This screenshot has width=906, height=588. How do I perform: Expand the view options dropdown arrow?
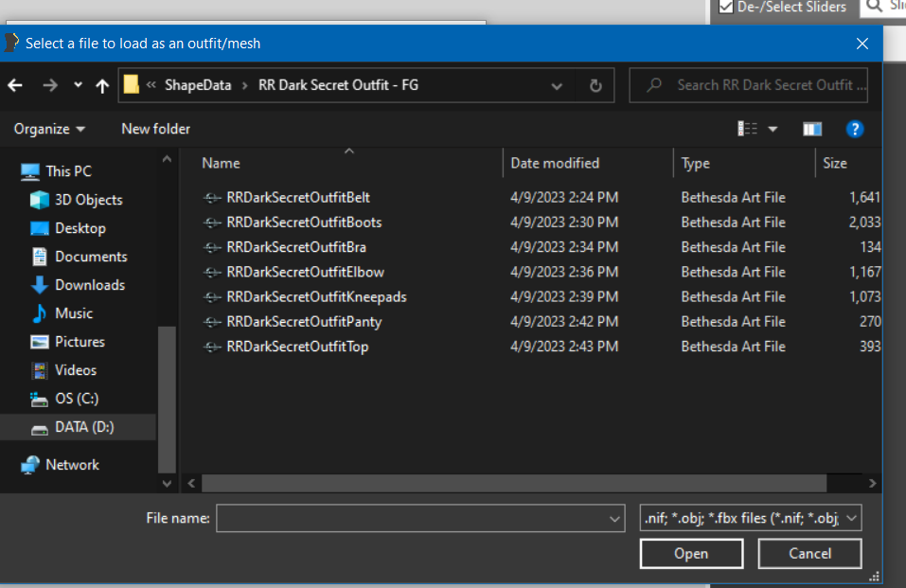(x=773, y=129)
